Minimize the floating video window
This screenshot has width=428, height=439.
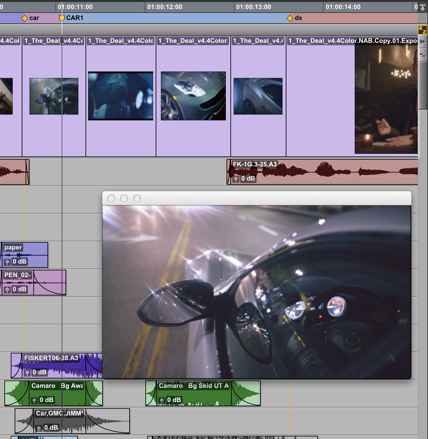coord(124,198)
